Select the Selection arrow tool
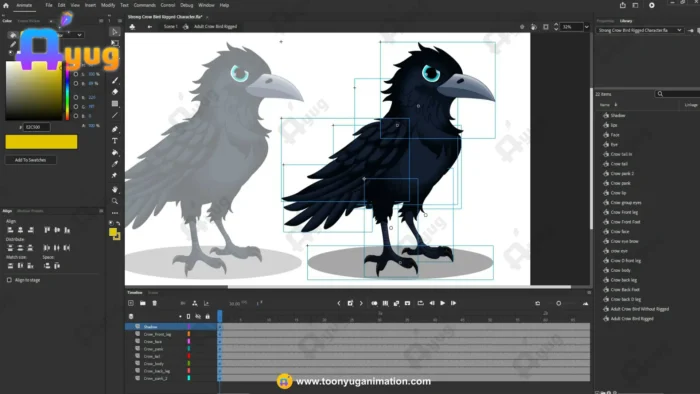The image size is (700, 394). (115, 32)
